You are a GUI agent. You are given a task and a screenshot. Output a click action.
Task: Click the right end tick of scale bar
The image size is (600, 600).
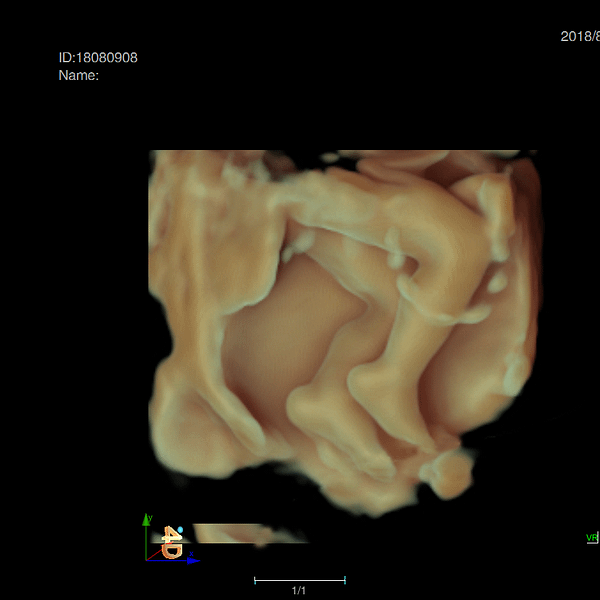tap(345, 580)
